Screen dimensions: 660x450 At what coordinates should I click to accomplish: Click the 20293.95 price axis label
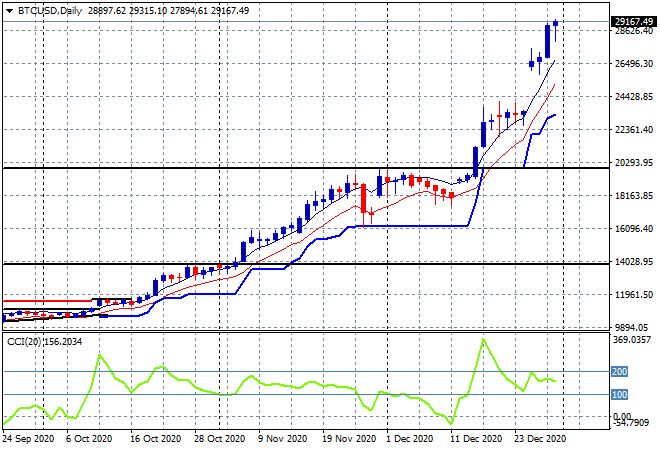[x=634, y=162]
